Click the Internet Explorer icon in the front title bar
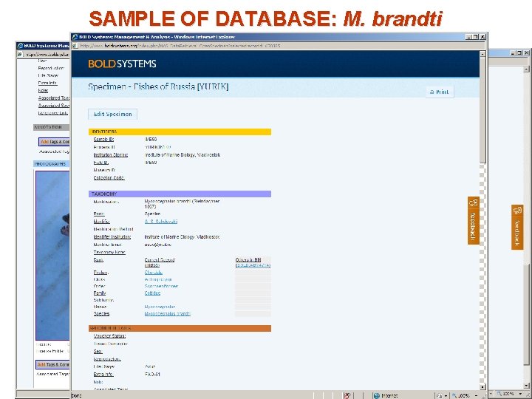 [x=75, y=37]
